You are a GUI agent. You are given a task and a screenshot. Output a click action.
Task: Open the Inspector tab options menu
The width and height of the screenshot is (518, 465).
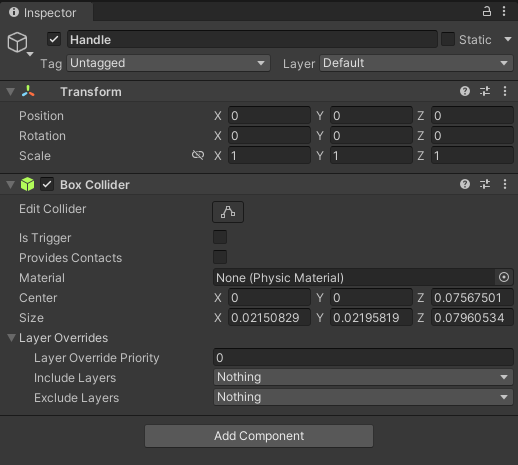point(504,11)
